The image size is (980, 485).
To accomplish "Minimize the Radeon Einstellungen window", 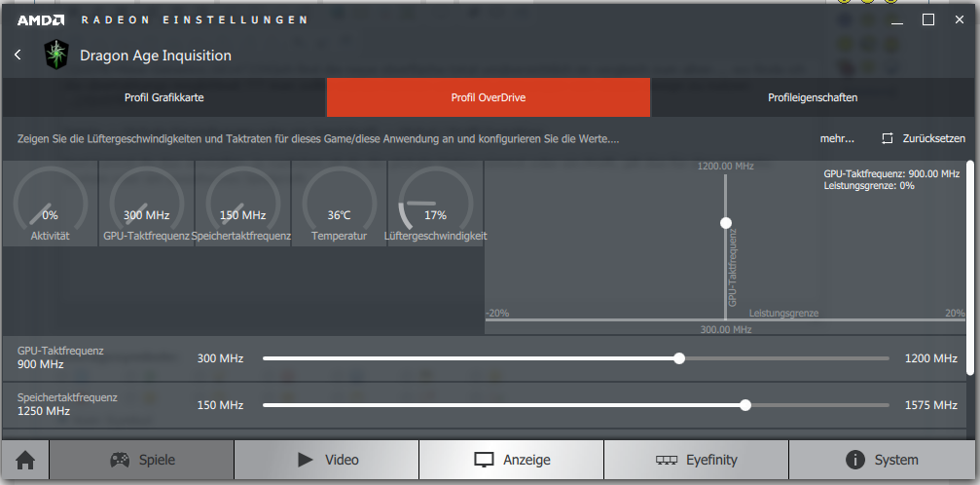I will (x=897, y=21).
